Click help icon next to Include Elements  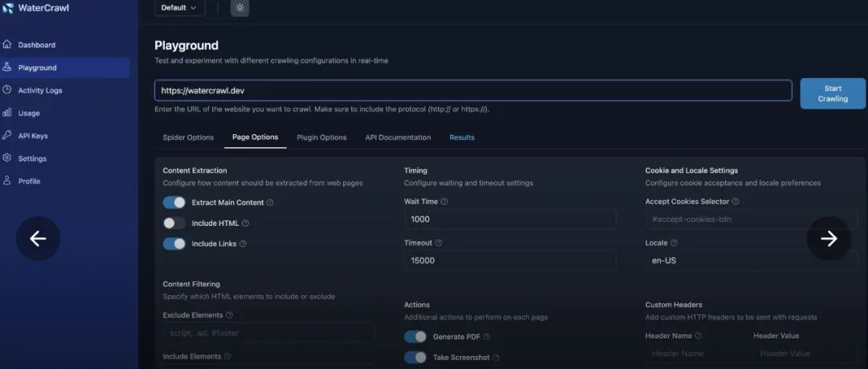click(x=227, y=356)
